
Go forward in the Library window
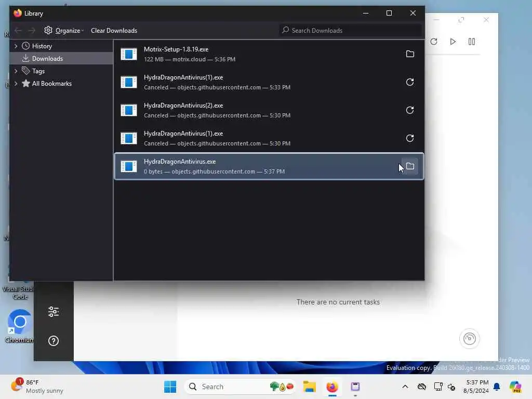coord(32,31)
